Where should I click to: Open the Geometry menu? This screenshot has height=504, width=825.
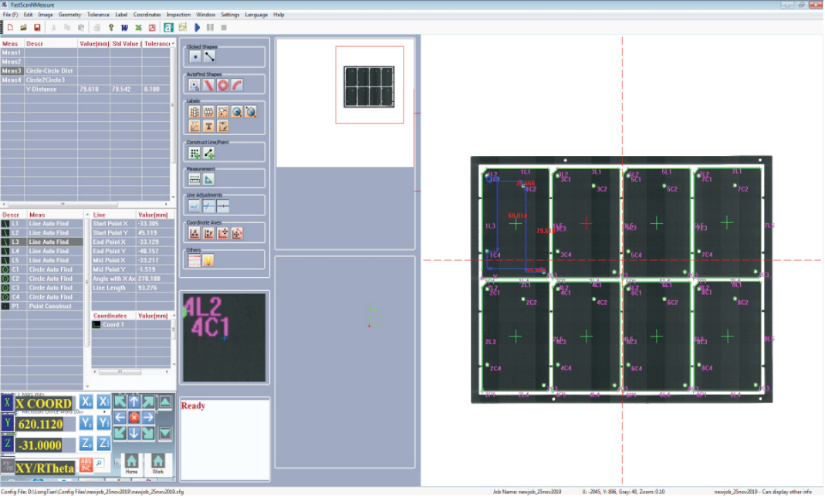(x=69, y=15)
